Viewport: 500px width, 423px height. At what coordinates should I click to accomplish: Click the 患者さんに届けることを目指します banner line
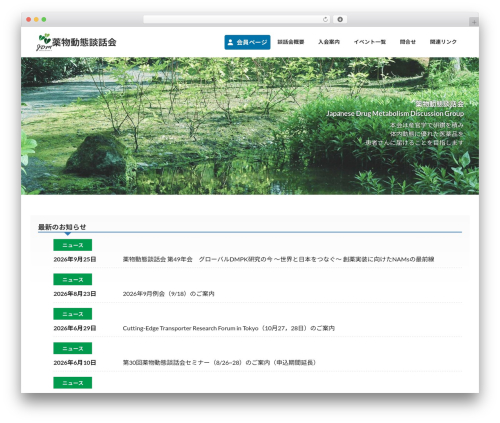pos(414,143)
